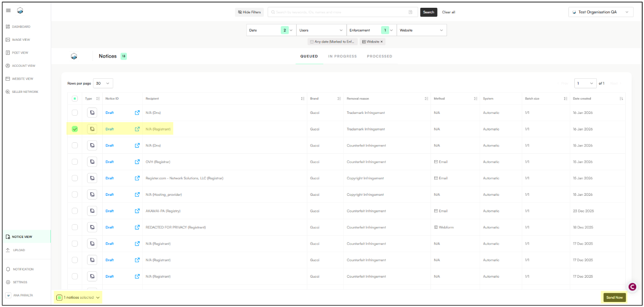The height and width of the screenshot is (307, 644).
Task: Toggle the bottom-bar selected notices checkbox
Action: point(60,297)
